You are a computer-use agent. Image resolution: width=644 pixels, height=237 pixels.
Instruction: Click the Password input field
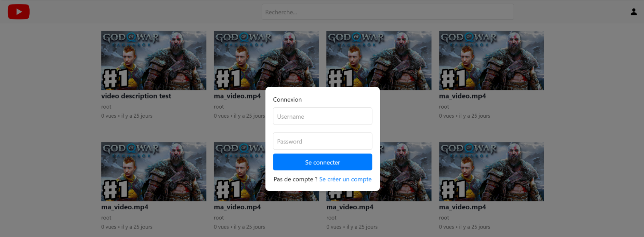pos(322,141)
